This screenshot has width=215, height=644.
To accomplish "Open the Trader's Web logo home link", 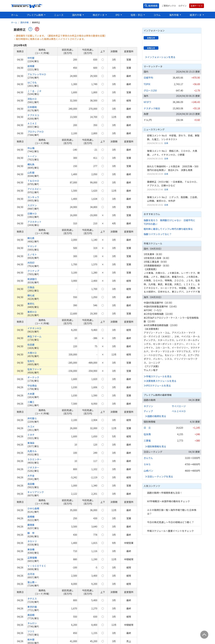I will 26,6.
